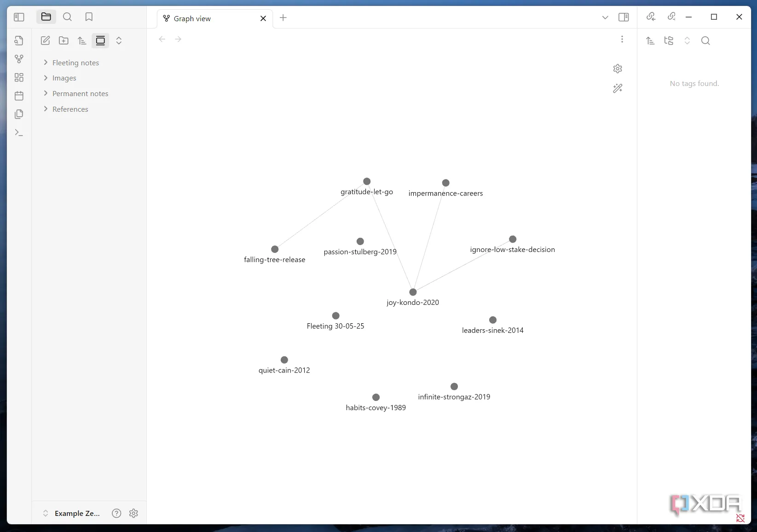Toggle auto-reveal current file button
Image resolution: width=757 pixels, height=532 pixels.
pyautogui.click(x=100, y=40)
